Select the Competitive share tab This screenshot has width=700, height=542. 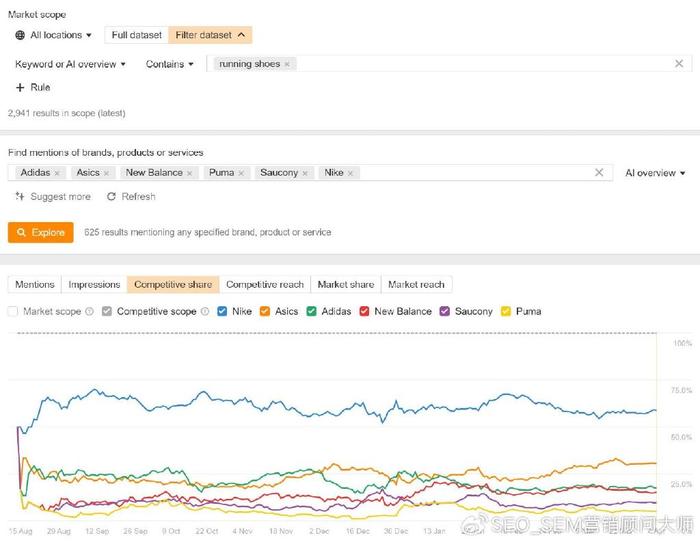(173, 284)
